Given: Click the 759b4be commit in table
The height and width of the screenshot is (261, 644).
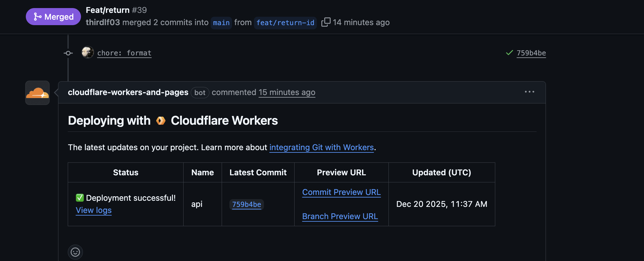Looking at the screenshot, I should pos(247,205).
